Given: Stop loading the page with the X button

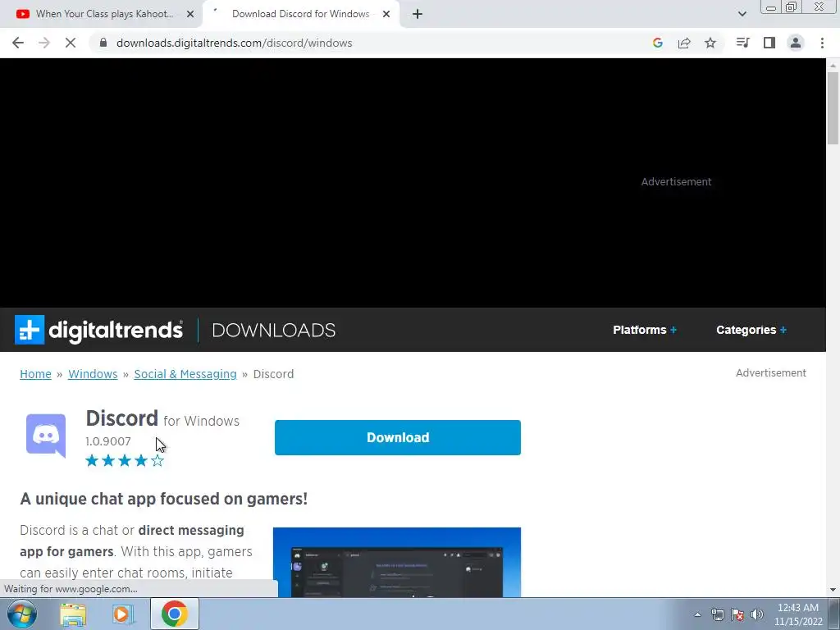Looking at the screenshot, I should (x=71, y=43).
